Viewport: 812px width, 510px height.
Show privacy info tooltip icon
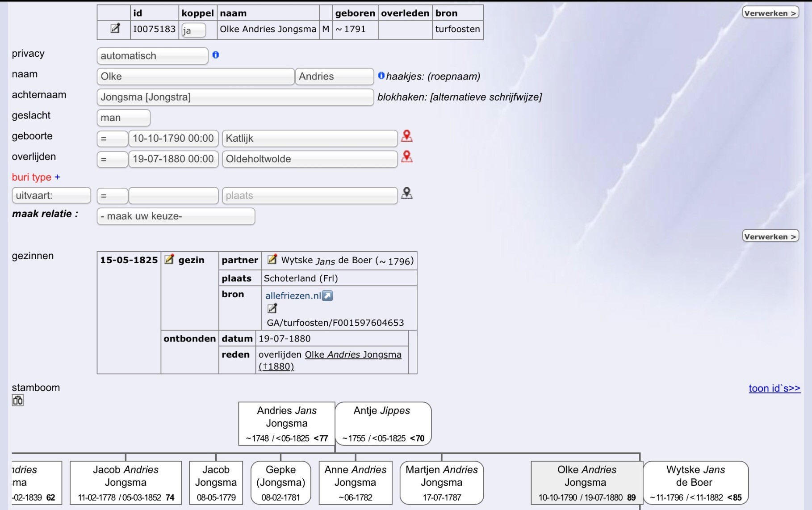216,55
